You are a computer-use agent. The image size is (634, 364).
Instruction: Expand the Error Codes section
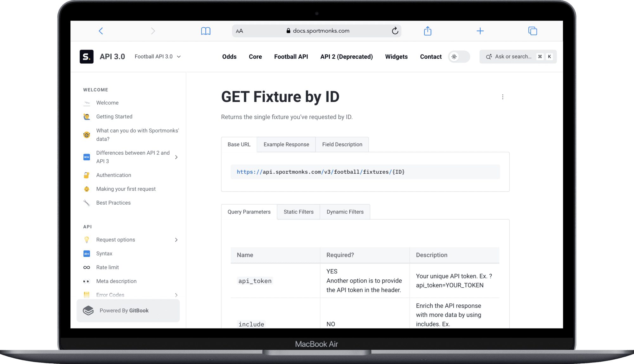(x=177, y=295)
